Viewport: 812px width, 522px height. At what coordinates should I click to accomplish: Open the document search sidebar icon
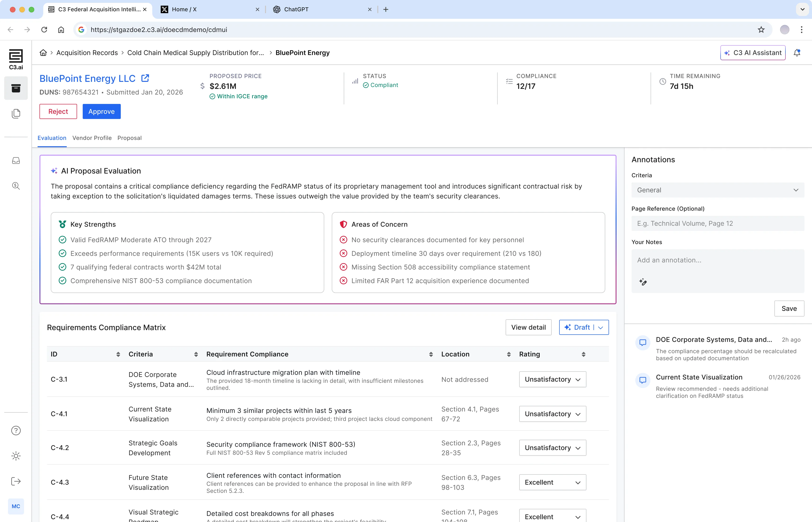point(16,186)
